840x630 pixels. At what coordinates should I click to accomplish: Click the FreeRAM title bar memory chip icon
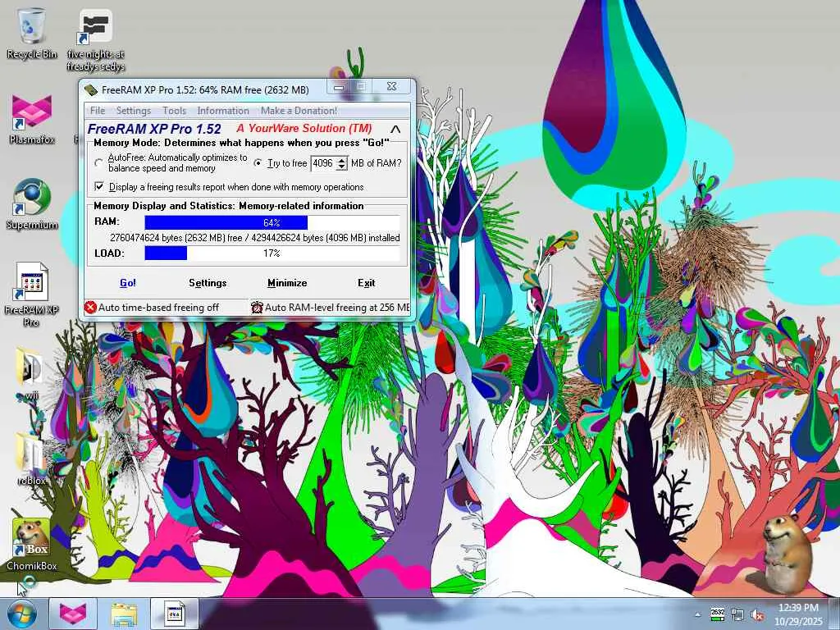tap(91, 89)
